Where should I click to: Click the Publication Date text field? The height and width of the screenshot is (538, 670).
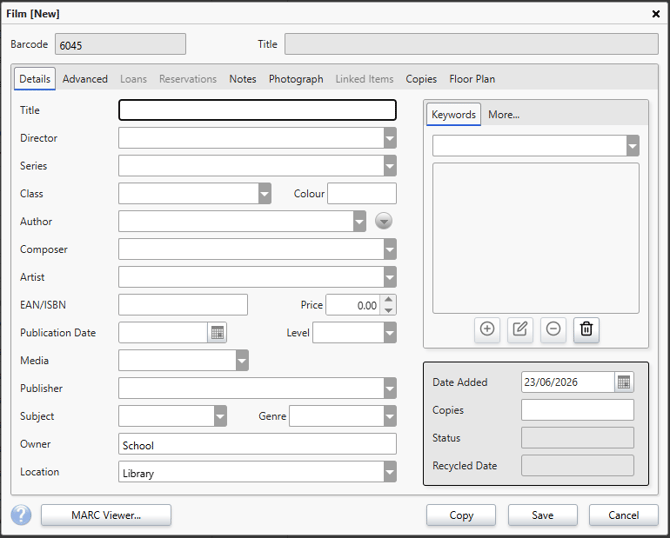coord(163,333)
